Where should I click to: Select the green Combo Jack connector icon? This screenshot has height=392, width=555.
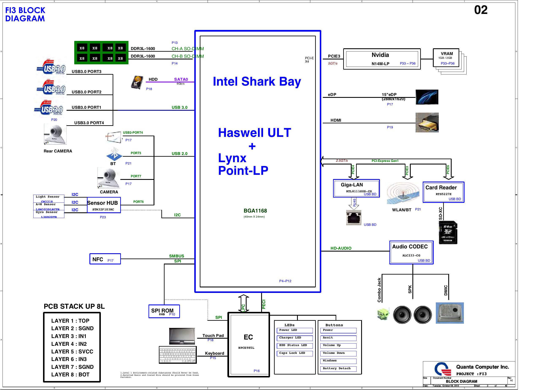point(383,314)
